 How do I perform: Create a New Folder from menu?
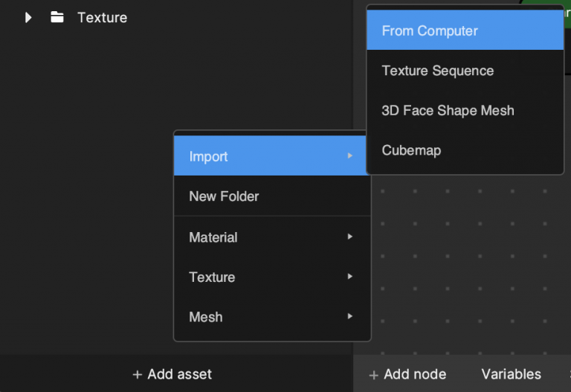272,196
